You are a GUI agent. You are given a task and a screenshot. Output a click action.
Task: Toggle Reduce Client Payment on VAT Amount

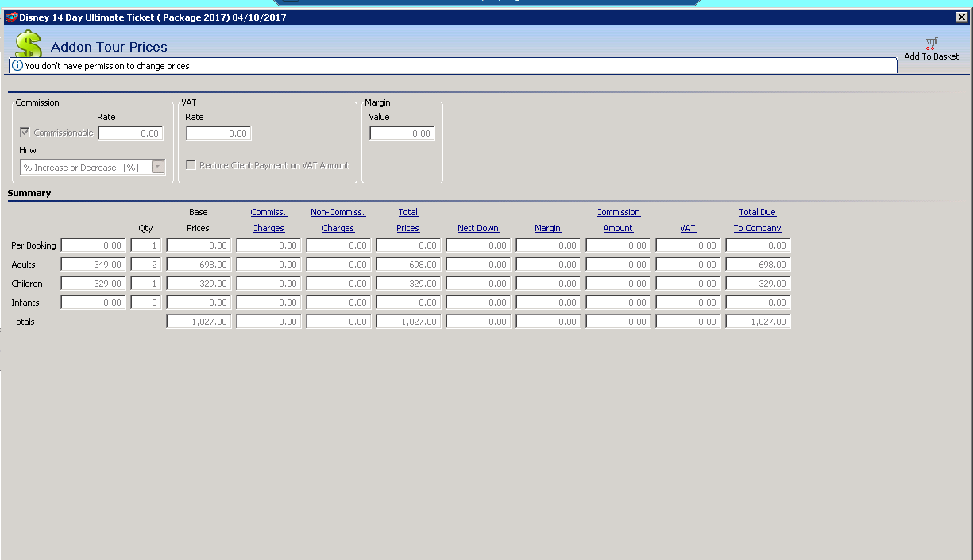click(191, 165)
